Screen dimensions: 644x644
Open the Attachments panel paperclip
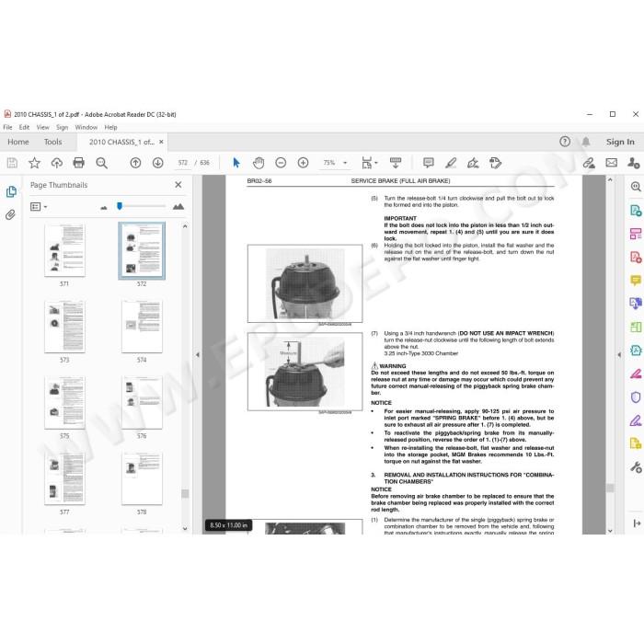tap(10, 214)
